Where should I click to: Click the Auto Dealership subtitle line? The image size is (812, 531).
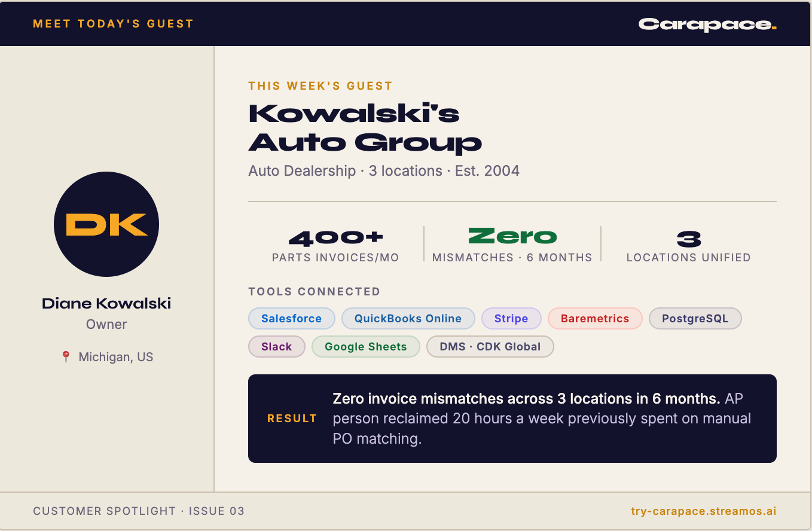coord(384,171)
